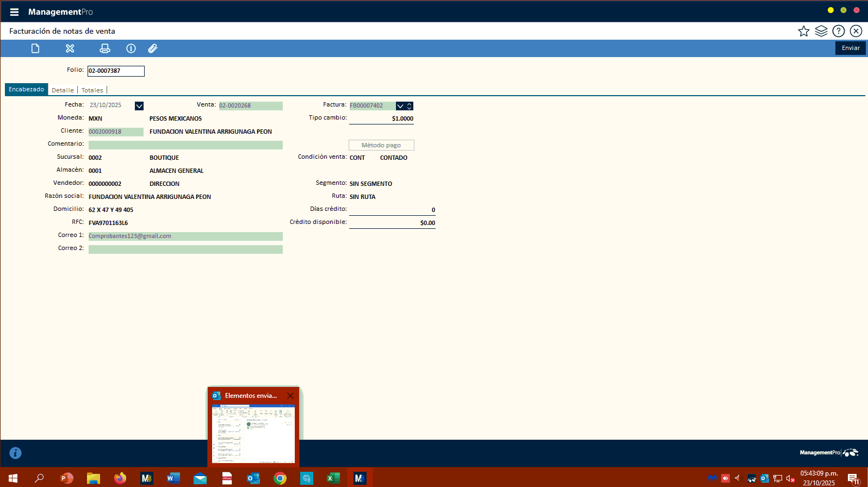Screen dimensions: 868x487
Task: Click into the Comentario field
Action: click(x=185, y=145)
